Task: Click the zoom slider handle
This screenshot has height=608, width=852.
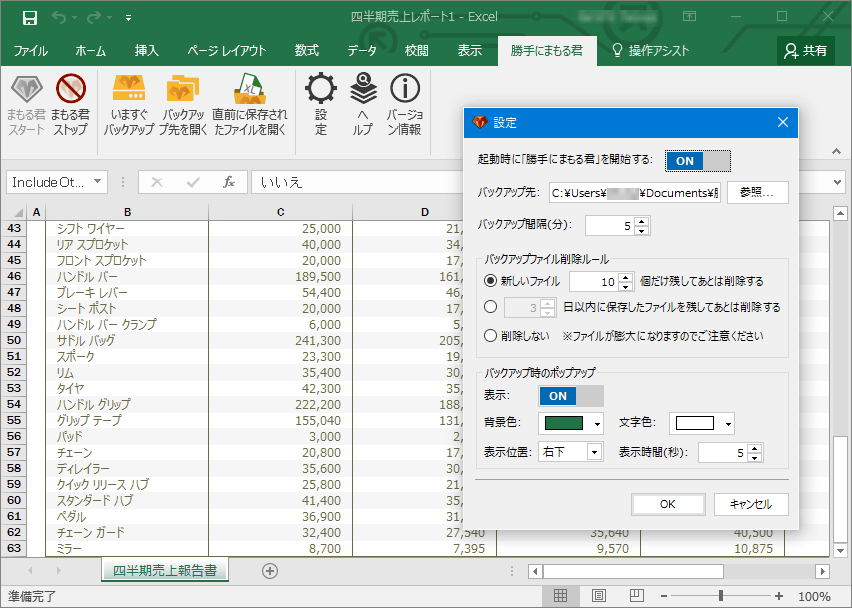Action: coord(721,596)
